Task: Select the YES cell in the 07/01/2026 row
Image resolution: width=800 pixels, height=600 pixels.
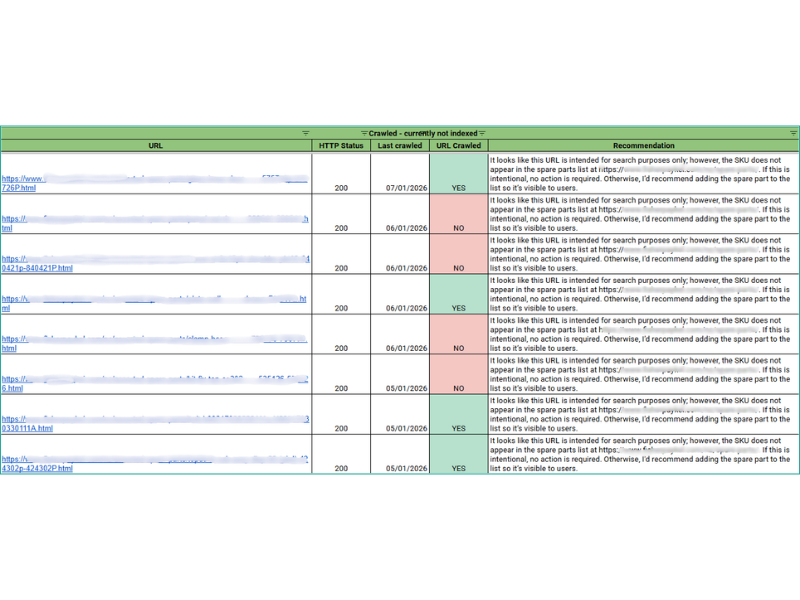Action: [x=459, y=187]
